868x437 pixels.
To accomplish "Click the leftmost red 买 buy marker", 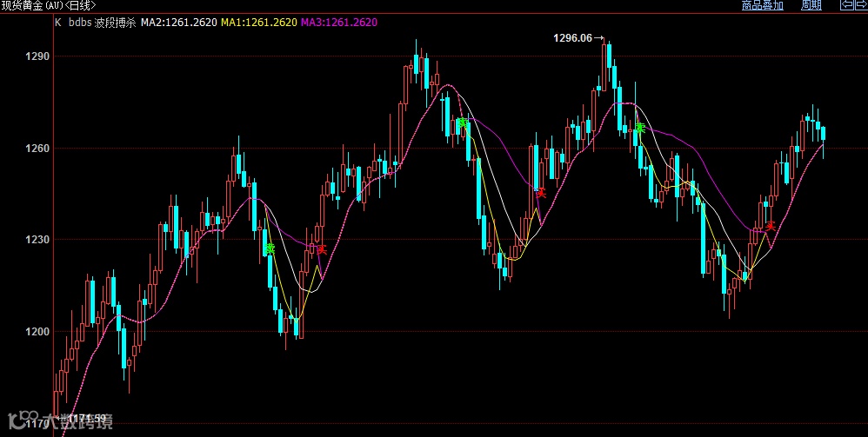I will pyautogui.click(x=322, y=249).
